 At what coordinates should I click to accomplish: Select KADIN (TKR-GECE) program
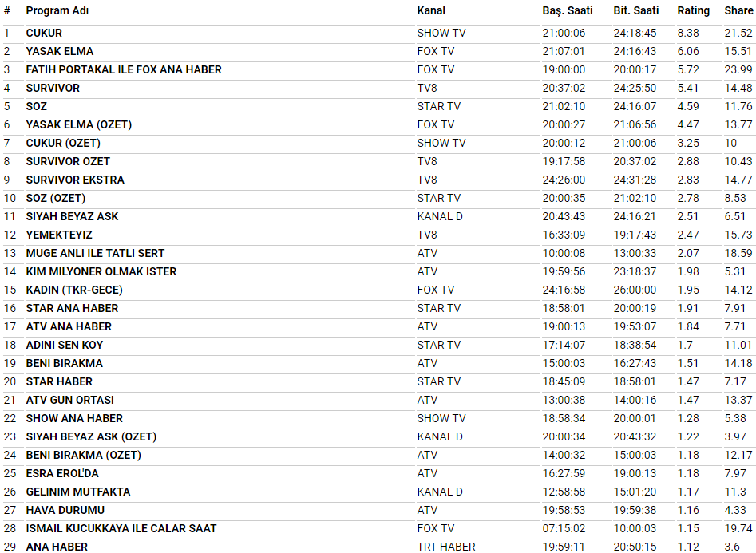click(x=74, y=290)
